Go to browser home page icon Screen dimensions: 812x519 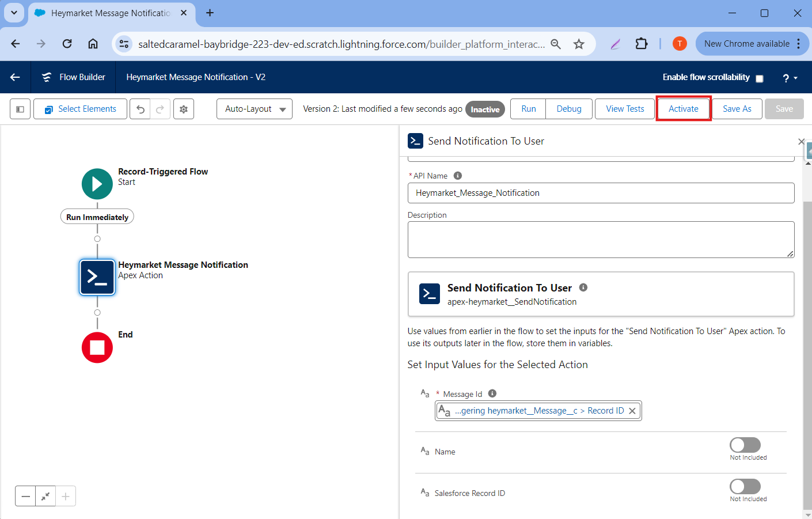tap(93, 44)
